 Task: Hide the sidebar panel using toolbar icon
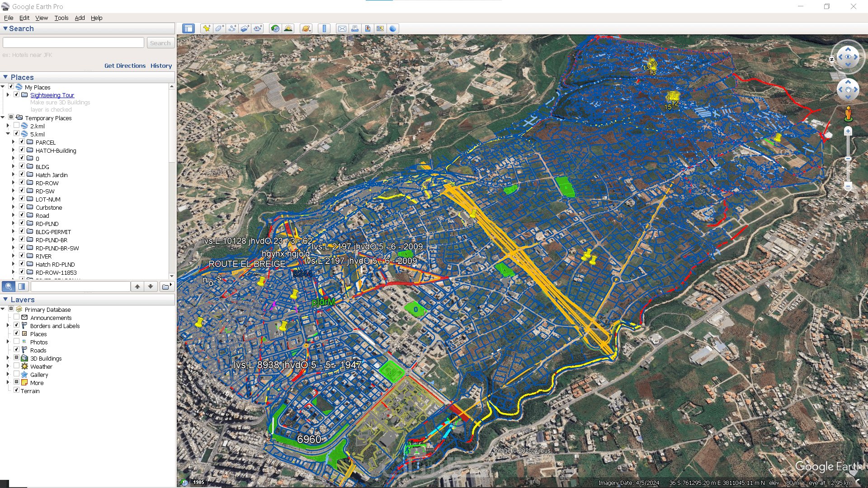click(189, 28)
